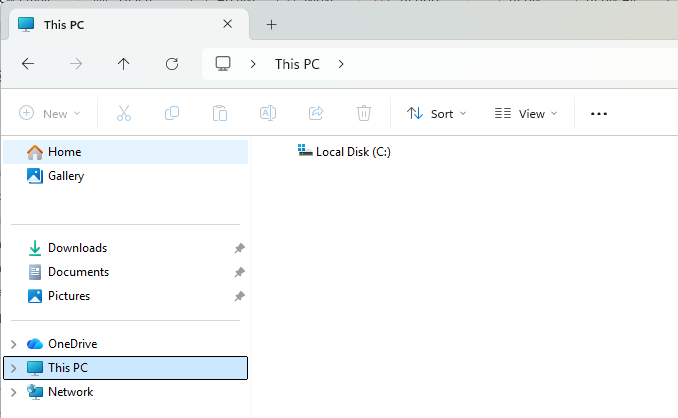Viewport: 678px width, 418px height.
Task: Click the Rename icon in toolbar
Action: [268, 113]
